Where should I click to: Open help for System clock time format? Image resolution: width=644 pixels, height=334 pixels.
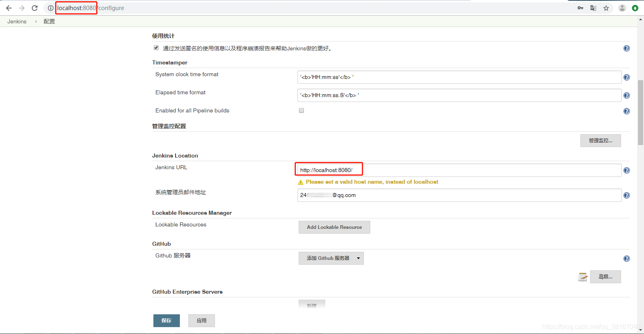tap(627, 77)
